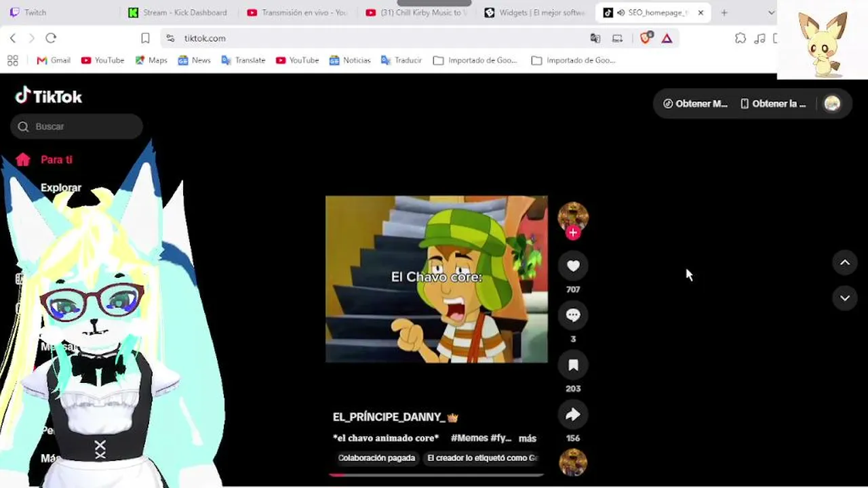
Task: Click the translate page icon
Action: 595,38
